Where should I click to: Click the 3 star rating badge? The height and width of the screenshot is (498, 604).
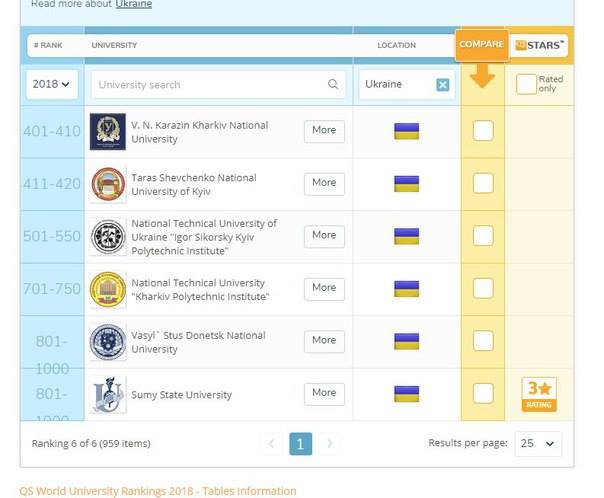tap(539, 394)
